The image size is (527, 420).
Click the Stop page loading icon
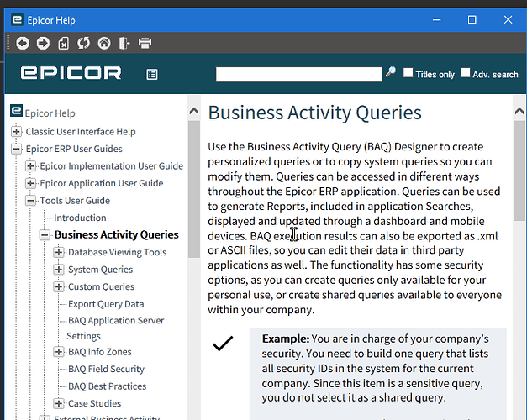[64, 43]
